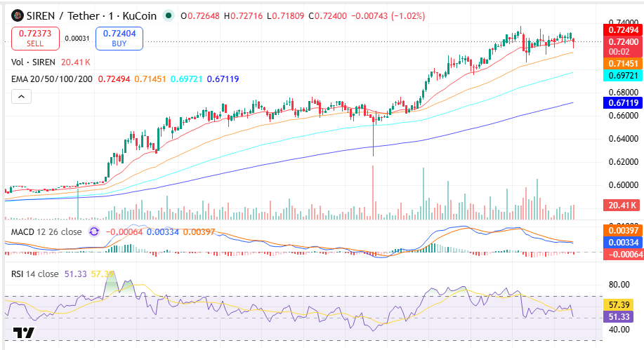Collapse the indicator legend with chevron button
Viewport: 644px width, 350px height.
coord(21,97)
